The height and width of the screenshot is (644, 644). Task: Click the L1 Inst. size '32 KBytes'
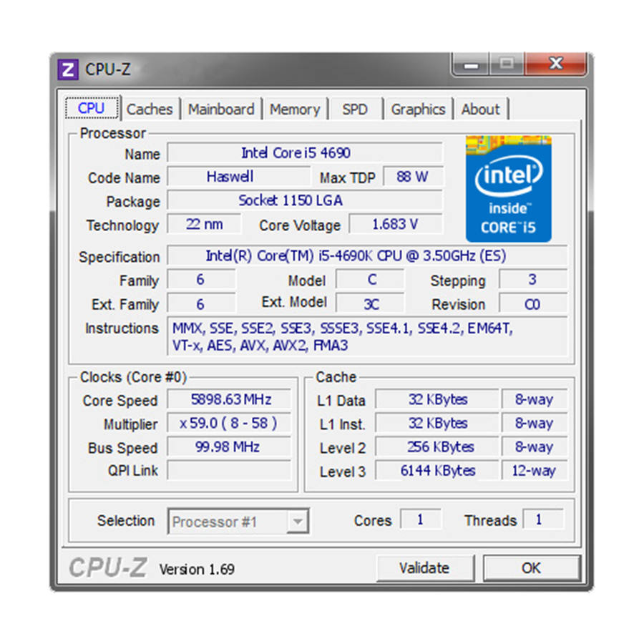coord(437,423)
